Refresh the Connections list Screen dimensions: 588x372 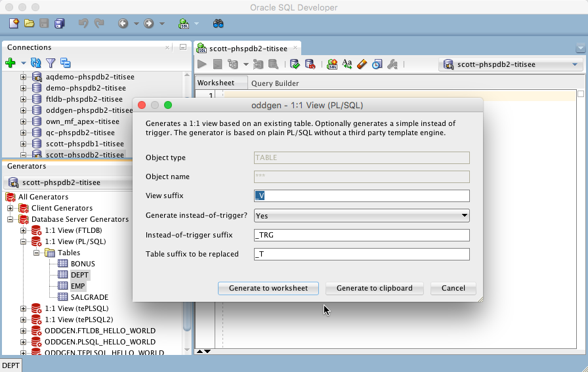click(36, 63)
